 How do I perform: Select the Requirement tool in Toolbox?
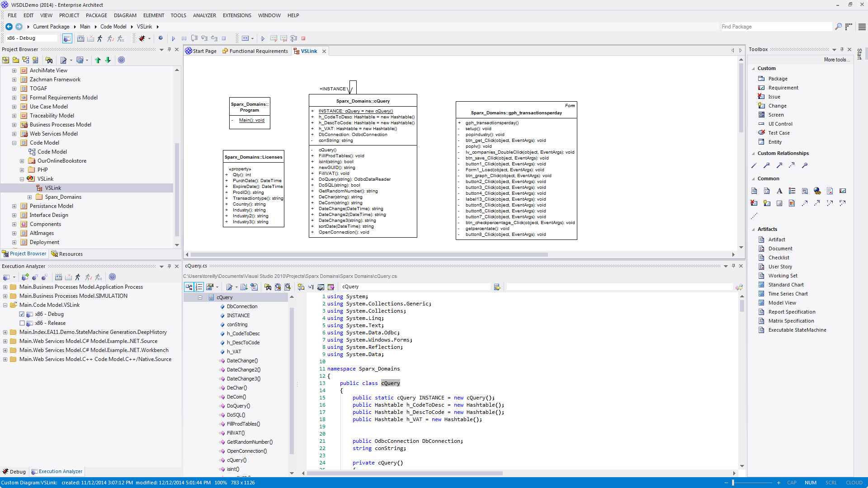pos(783,88)
